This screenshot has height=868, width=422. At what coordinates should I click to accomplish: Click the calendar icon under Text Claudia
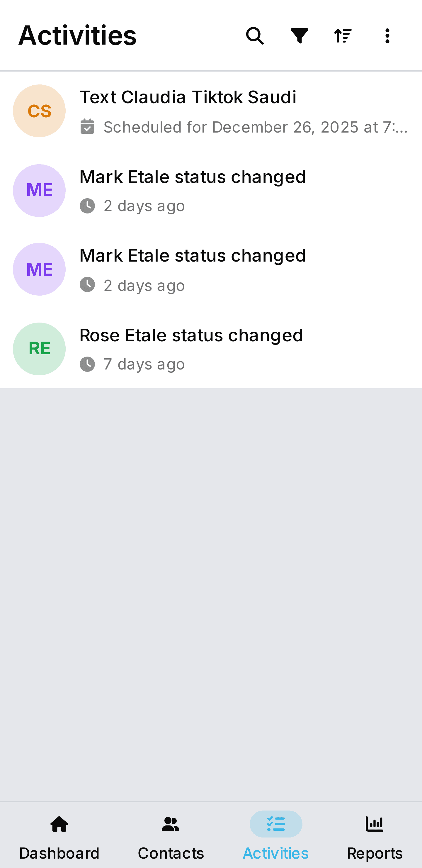(x=87, y=127)
